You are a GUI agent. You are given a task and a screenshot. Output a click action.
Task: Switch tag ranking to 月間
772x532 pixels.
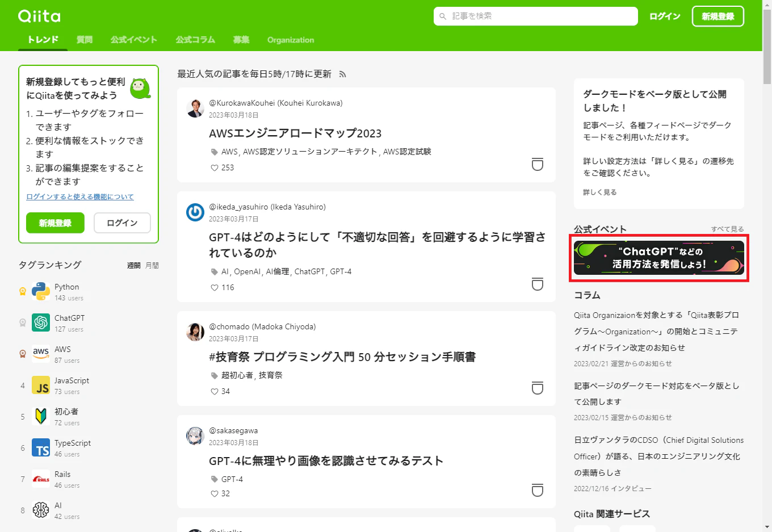(x=152, y=265)
